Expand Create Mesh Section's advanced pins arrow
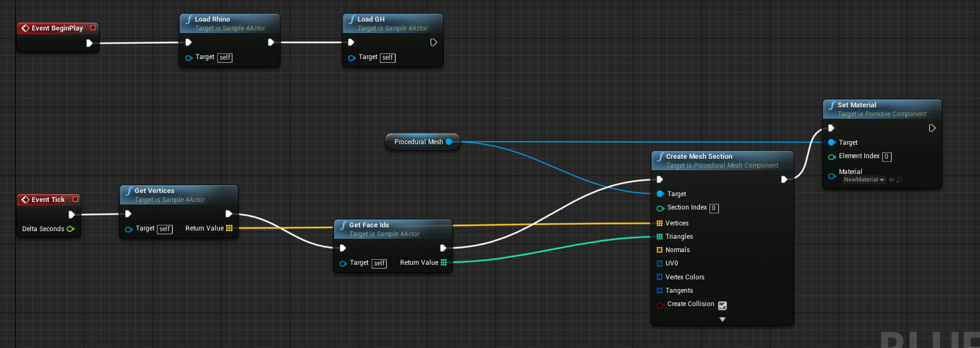The width and height of the screenshot is (980, 348). [722, 319]
